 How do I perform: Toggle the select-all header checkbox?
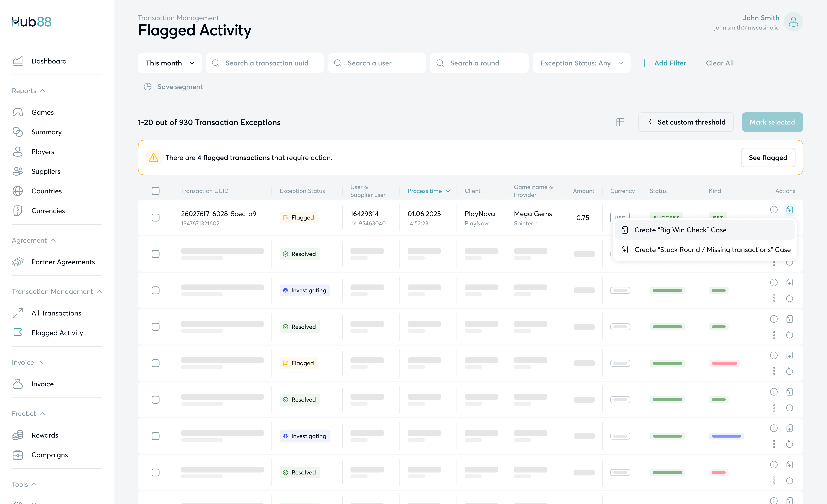[x=155, y=191]
